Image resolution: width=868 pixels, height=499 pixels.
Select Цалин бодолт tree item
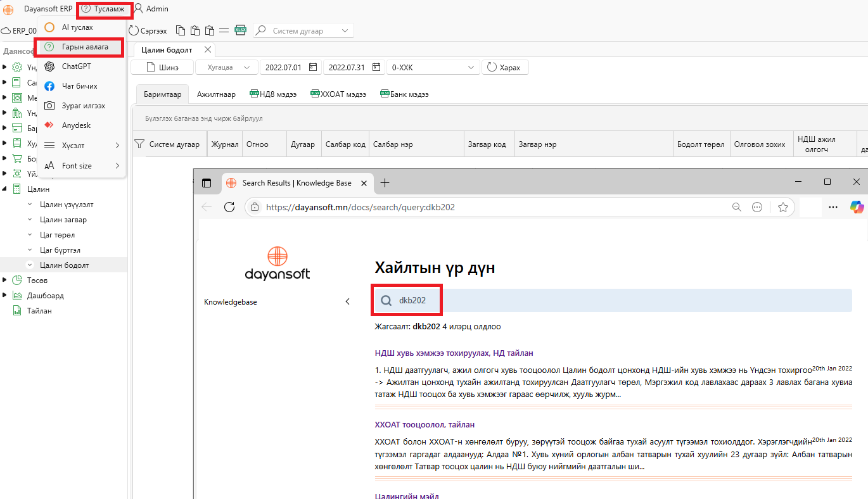[x=64, y=265]
